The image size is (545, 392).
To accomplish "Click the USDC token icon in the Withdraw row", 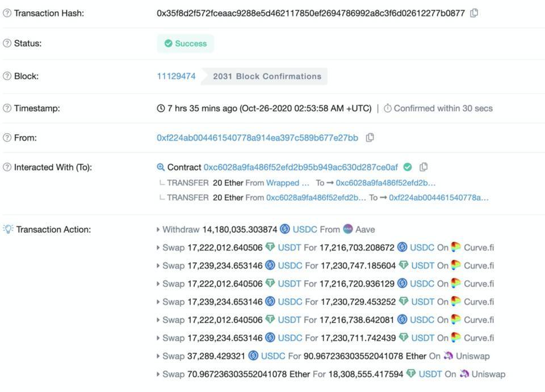I will 285,229.
